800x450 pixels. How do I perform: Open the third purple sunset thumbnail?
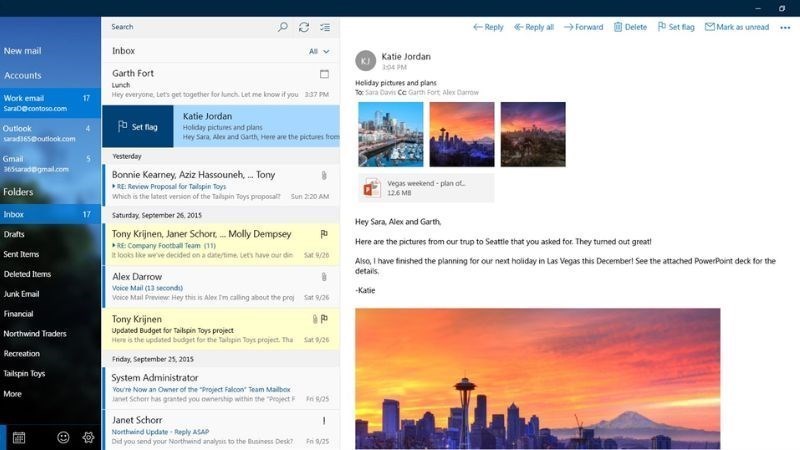pyautogui.click(x=533, y=134)
